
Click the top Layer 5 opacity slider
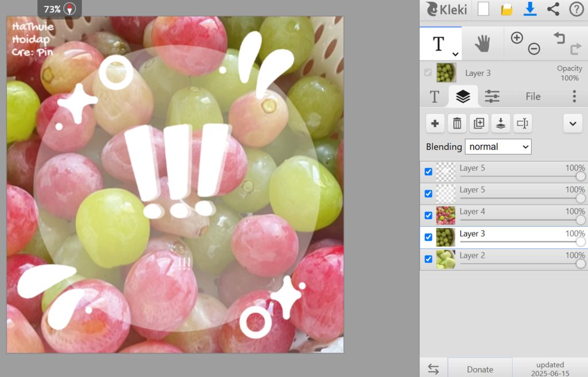coord(522,176)
